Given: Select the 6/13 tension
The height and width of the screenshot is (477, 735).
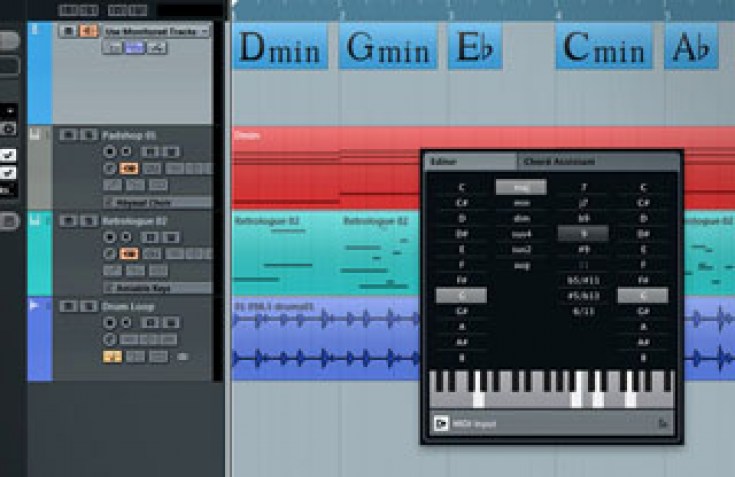Looking at the screenshot, I should [583, 311].
